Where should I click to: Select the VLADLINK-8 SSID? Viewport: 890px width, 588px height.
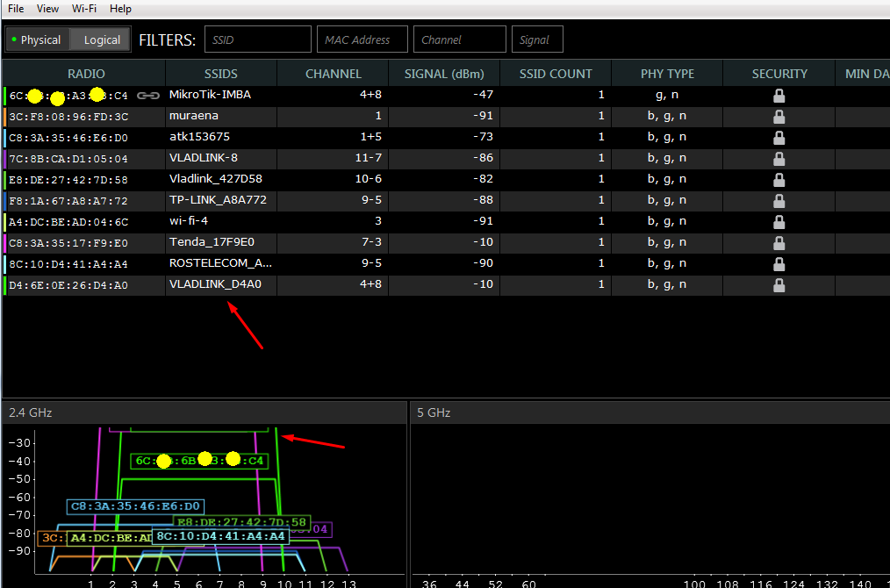click(204, 158)
